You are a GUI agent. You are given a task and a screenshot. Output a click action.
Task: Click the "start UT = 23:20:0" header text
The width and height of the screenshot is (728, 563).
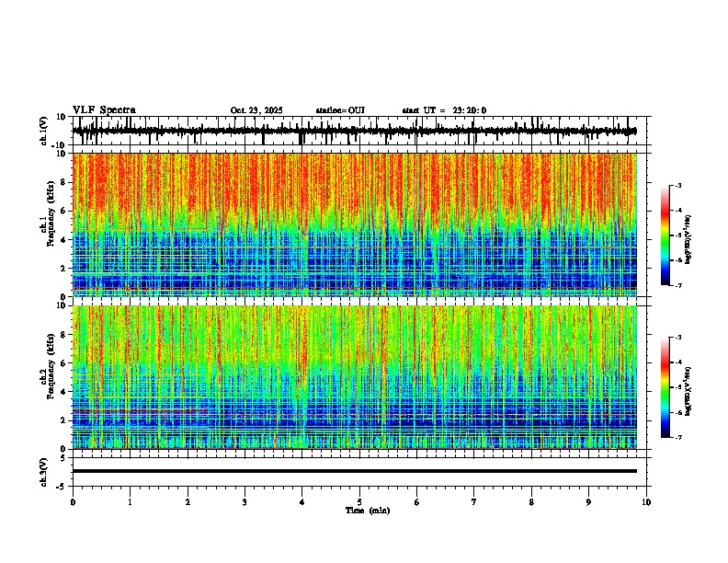pyautogui.click(x=444, y=110)
